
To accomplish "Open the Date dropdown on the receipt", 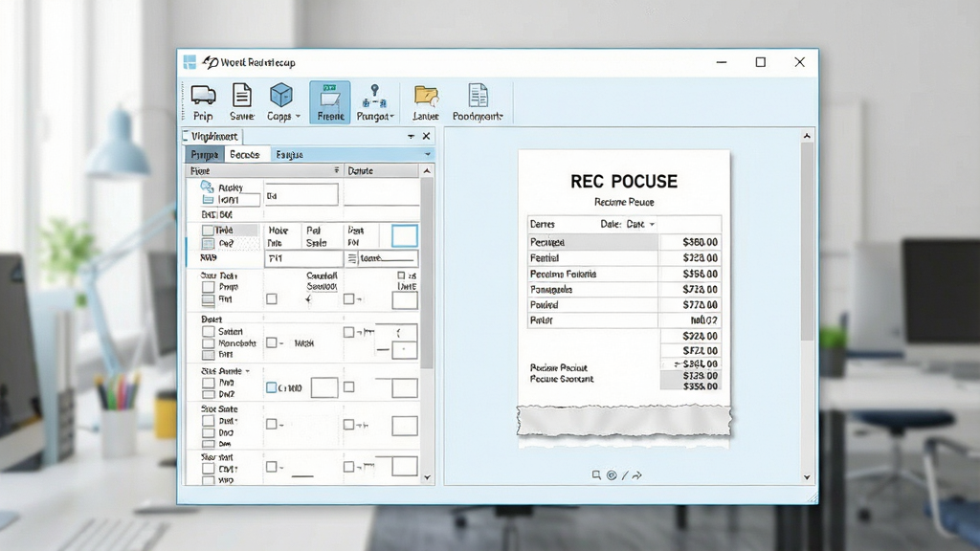I will point(652,224).
